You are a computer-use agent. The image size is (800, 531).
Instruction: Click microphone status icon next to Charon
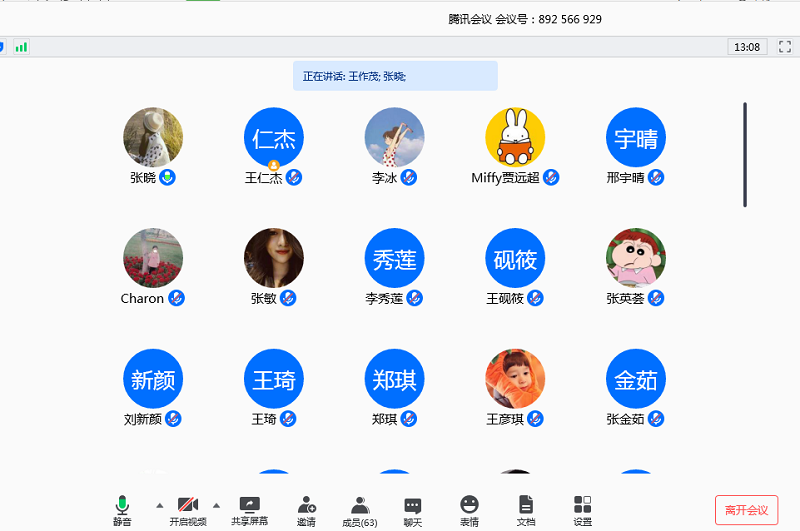click(176, 298)
